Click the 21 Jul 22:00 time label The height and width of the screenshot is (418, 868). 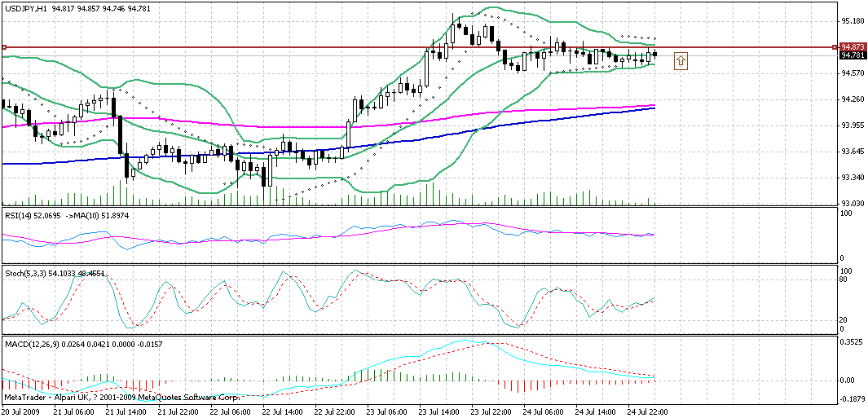[x=180, y=412]
